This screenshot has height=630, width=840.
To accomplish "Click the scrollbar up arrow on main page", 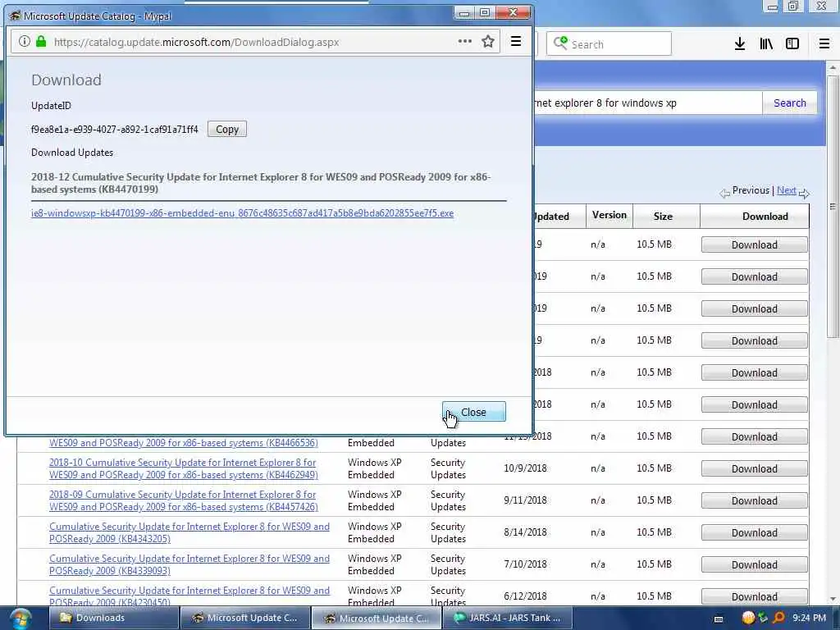I will (x=832, y=67).
